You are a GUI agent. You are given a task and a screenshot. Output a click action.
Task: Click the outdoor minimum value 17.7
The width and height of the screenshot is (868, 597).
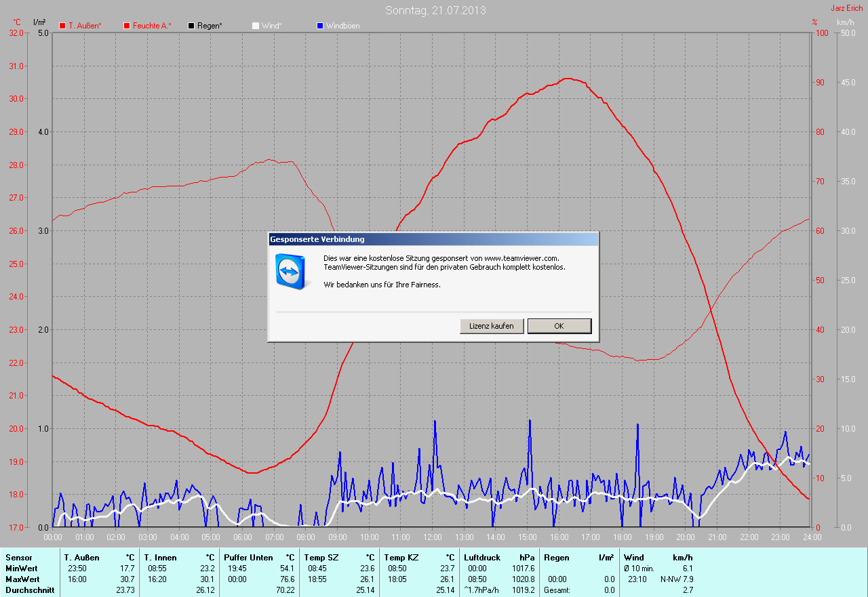(127, 569)
